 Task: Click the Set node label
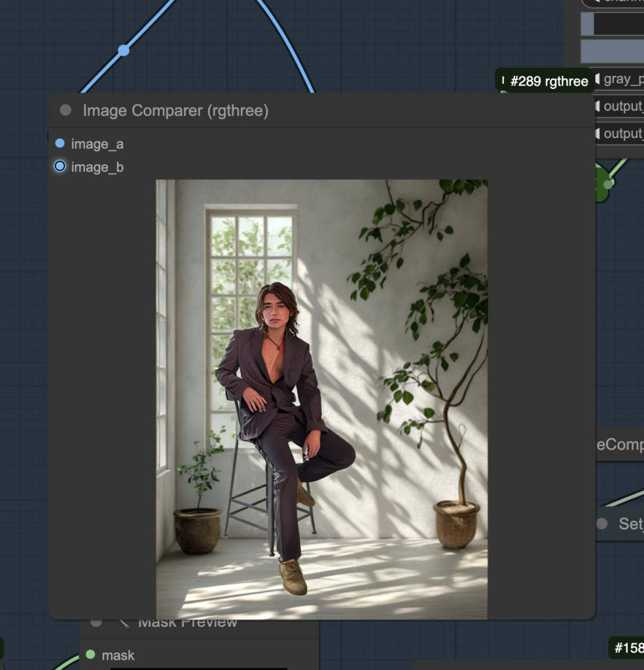point(631,523)
